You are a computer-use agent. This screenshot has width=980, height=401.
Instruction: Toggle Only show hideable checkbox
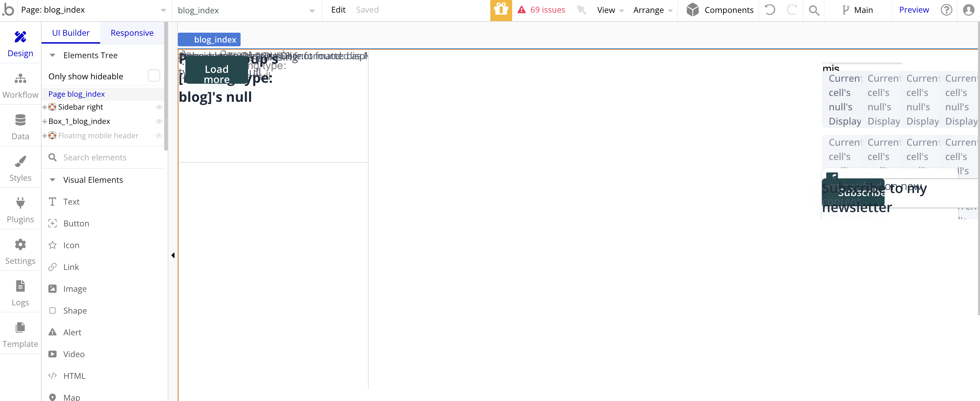[x=154, y=76]
